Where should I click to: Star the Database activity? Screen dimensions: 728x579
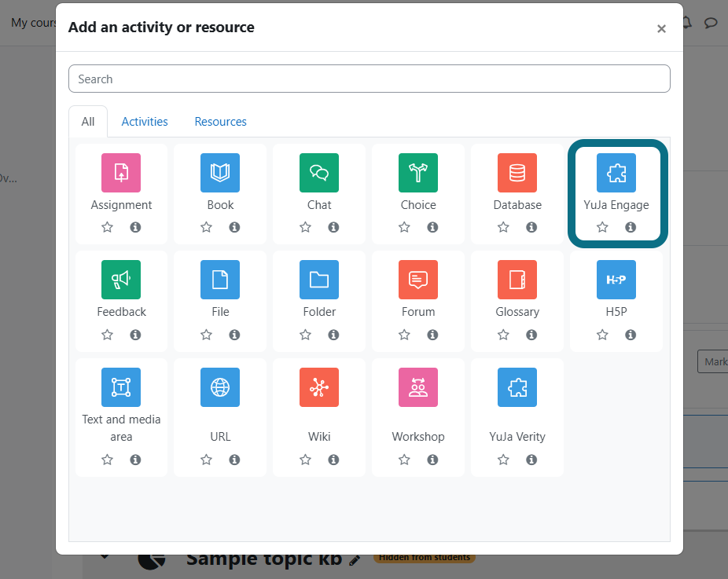[x=503, y=227]
